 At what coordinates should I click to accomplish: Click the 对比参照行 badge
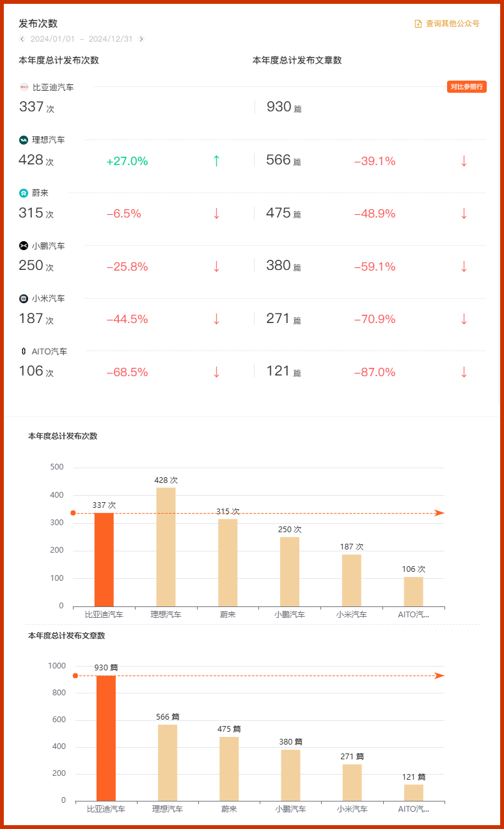(x=467, y=87)
